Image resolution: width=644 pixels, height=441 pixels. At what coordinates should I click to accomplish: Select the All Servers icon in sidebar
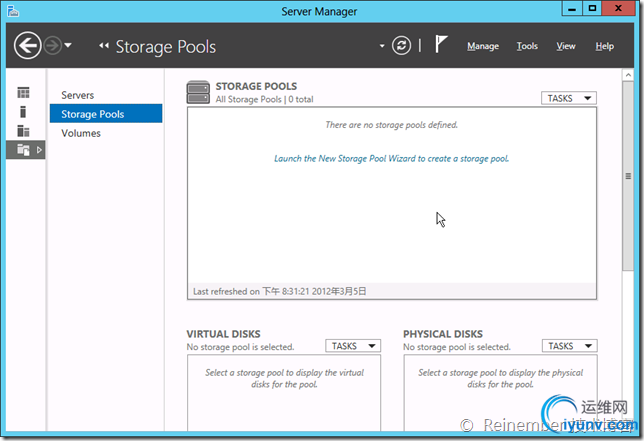pyautogui.click(x=23, y=131)
